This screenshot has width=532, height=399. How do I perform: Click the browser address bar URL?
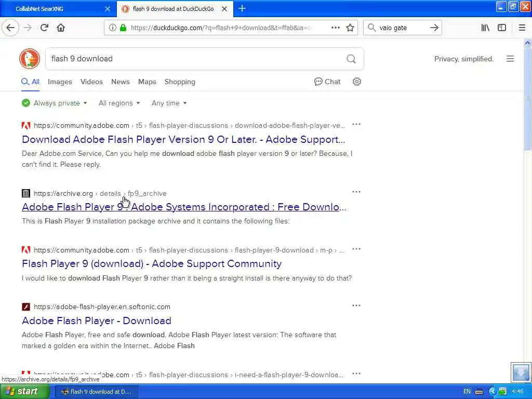click(220, 28)
